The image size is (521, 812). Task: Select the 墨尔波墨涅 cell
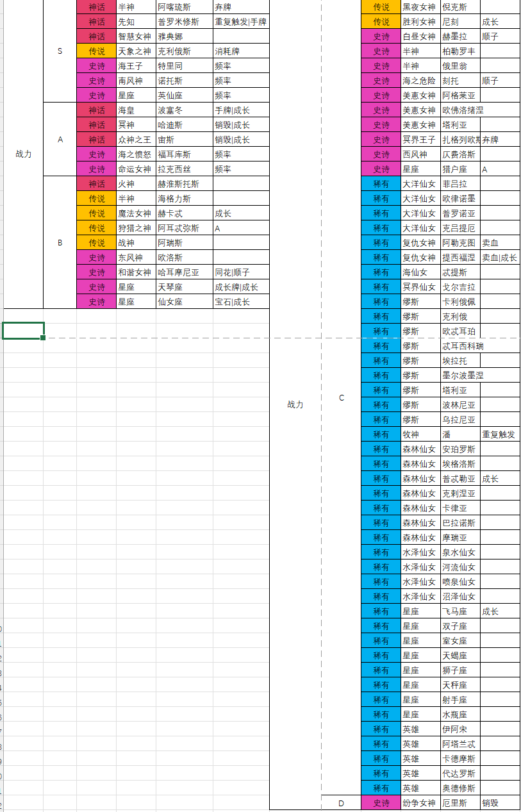[460, 376]
